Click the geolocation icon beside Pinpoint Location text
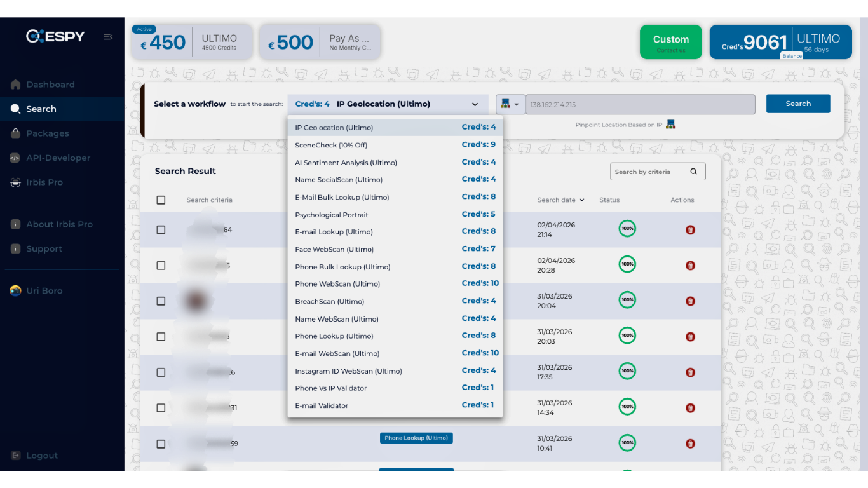868x488 pixels. click(x=670, y=125)
